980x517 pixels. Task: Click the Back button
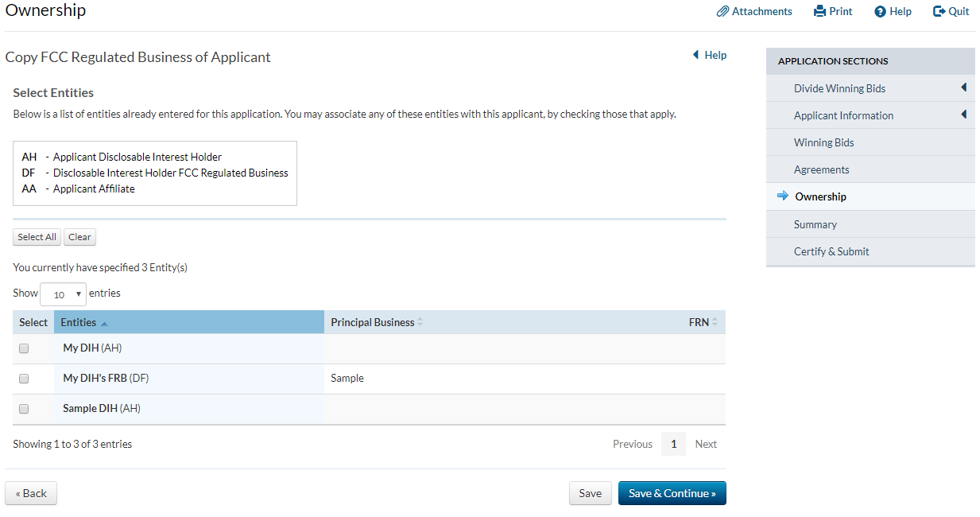[x=31, y=493]
